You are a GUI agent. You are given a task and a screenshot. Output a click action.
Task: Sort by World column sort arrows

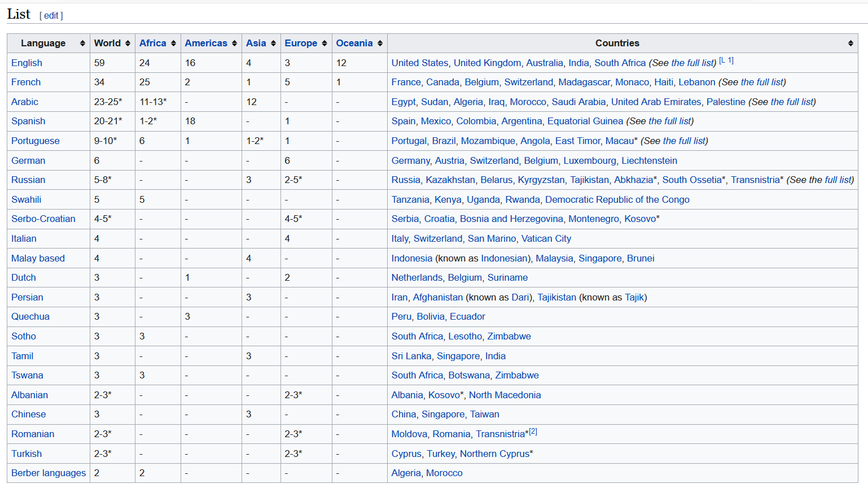click(128, 43)
